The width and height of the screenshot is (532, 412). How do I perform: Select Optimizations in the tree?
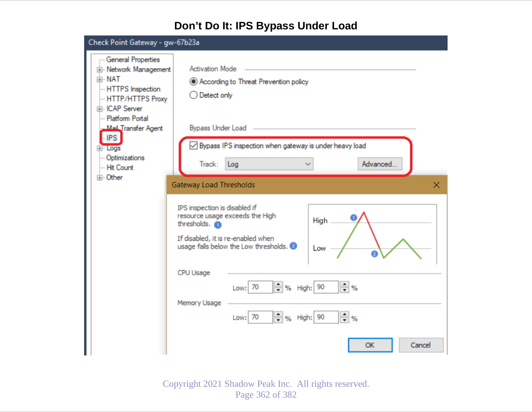pyautogui.click(x=125, y=158)
